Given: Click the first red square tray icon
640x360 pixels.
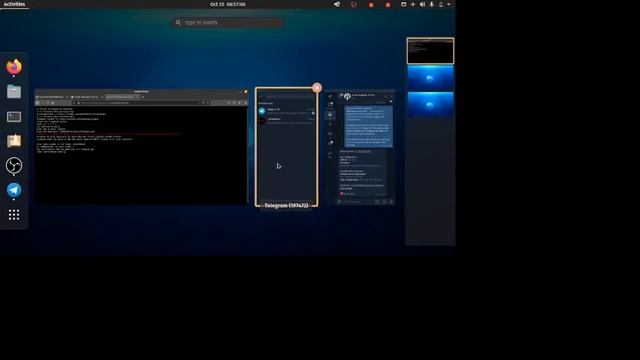Looking at the screenshot, I should [371, 4].
